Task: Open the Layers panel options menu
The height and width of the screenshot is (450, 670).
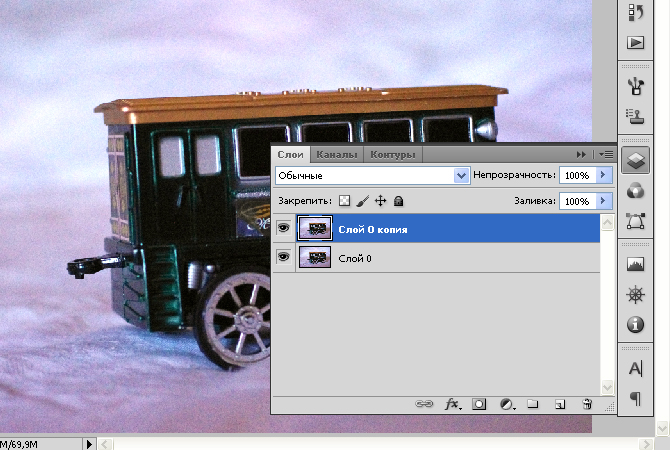Action: coord(606,155)
